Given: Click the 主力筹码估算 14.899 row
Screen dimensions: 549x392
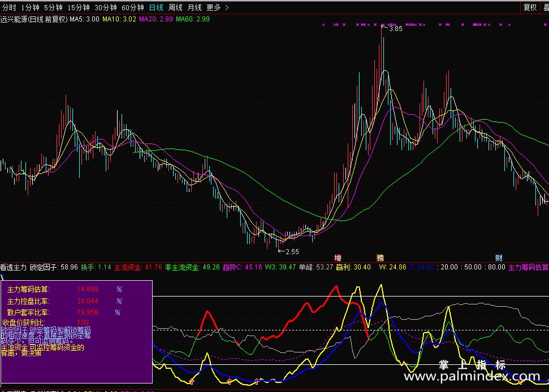Looking at the screenshot, I should [65, 290].
